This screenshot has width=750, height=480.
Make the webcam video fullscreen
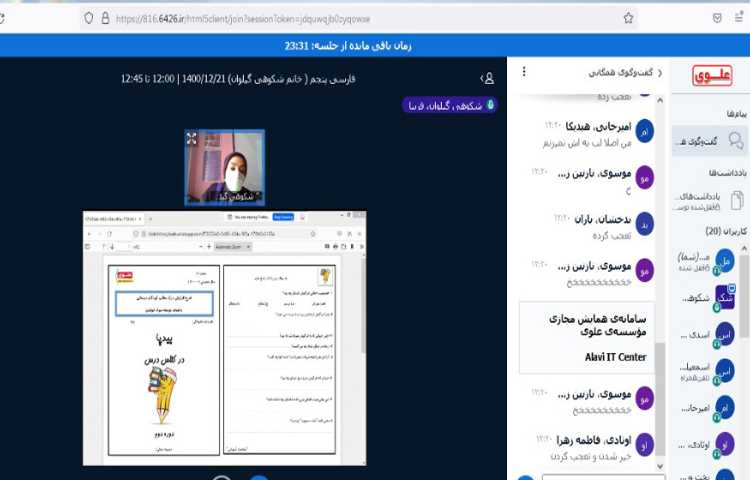coord(192,139)
